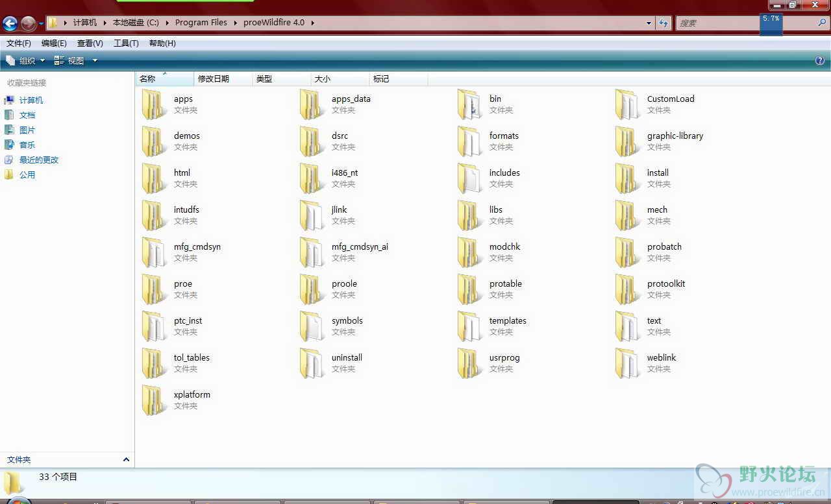Select the formats folder icon
The width and height of the screenshot is (831, 504).
pos(469,141)
